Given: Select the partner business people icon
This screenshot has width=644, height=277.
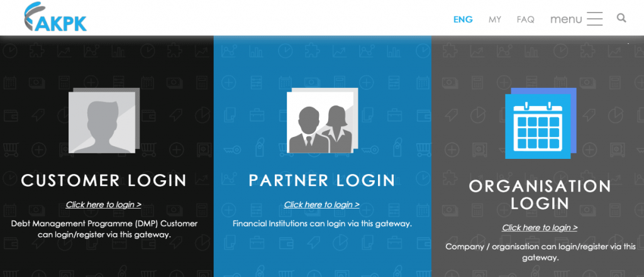Looking at the screenshot, I should 323,121.
